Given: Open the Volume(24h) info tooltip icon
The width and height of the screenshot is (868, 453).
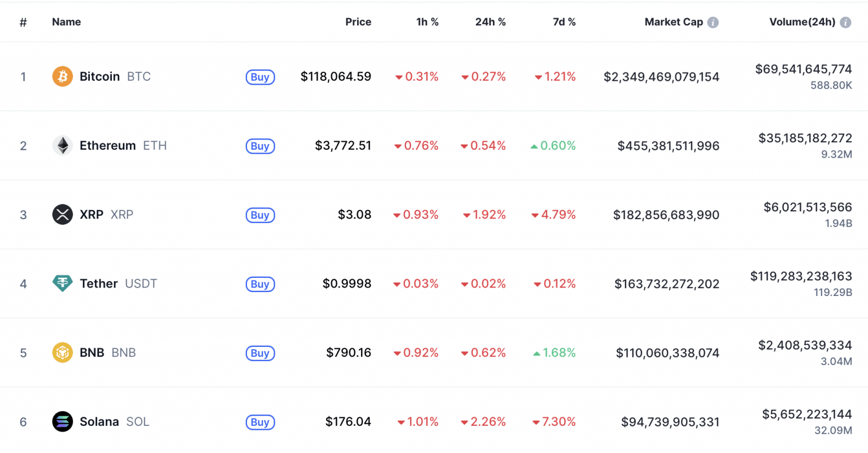Looking at the screenshot, I should [x=845, y=21].
